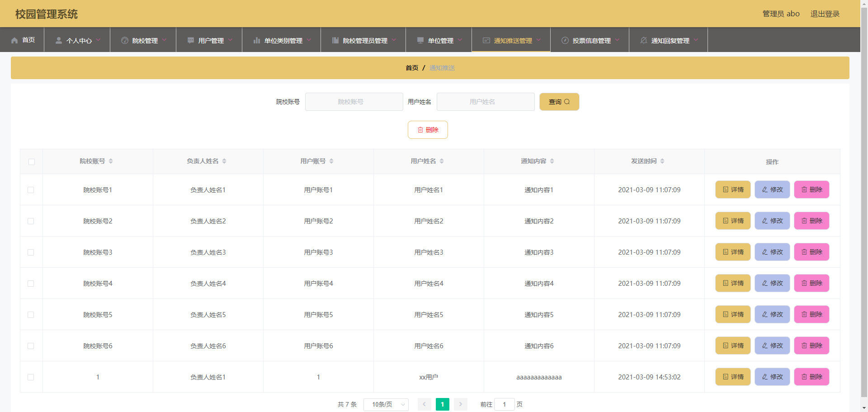The width and height of the screenshot is (868, 412).
Task: Click the 前往 page number input
Action: [x=505, y=404]
